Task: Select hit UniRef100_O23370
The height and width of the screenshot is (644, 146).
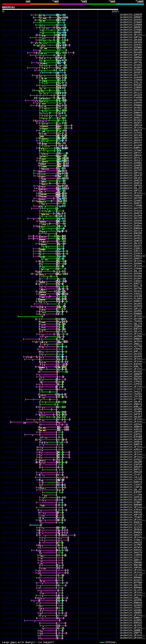Action: 131,452
